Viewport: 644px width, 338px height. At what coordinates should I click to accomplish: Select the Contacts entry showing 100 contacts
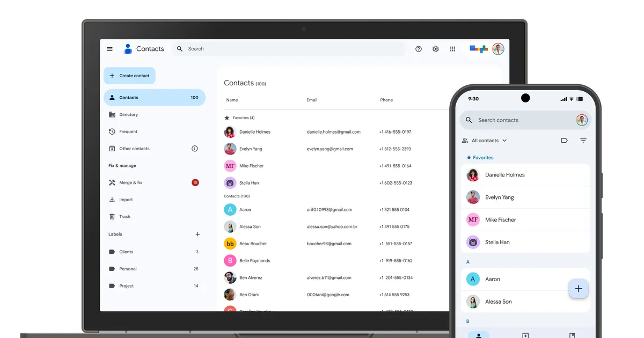155,97
